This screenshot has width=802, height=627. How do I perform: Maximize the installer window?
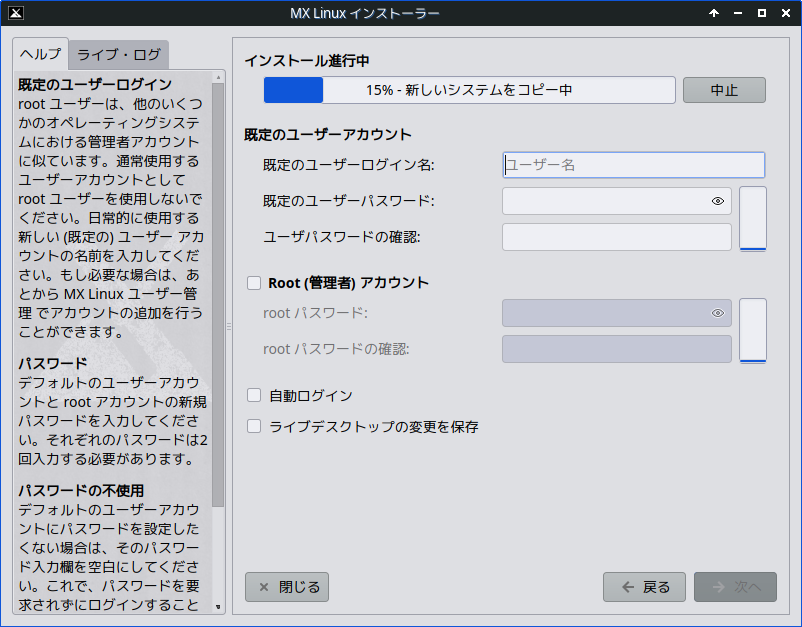tap(762, 13)
